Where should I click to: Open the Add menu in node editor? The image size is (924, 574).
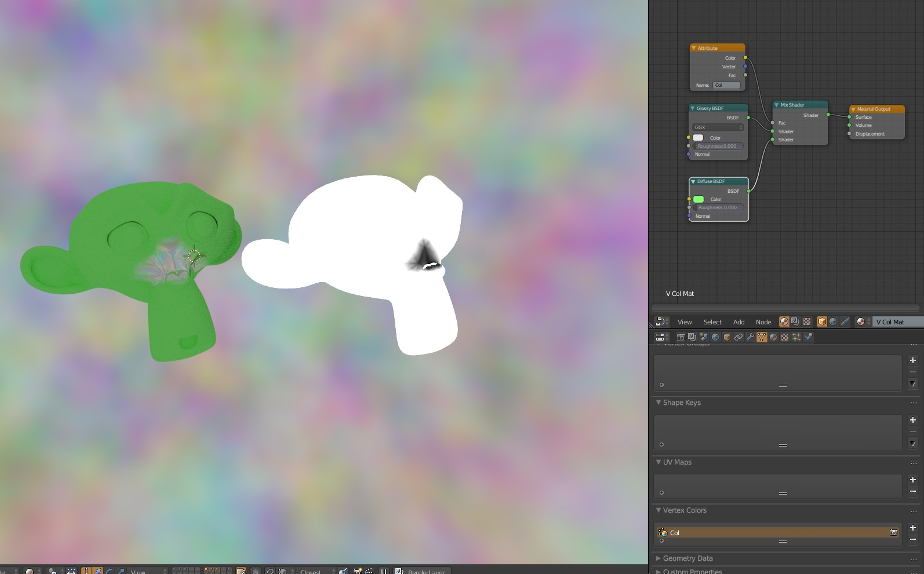point(739,322)
